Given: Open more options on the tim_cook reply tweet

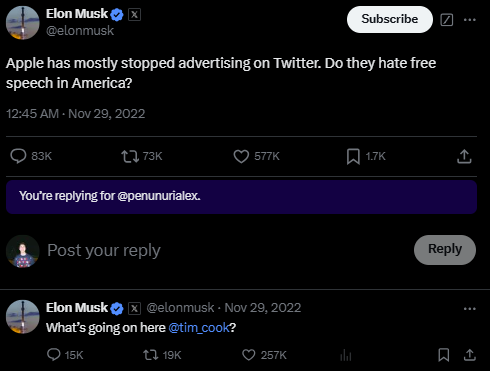Looking at the screenshot, I should (x=470, y=309).
